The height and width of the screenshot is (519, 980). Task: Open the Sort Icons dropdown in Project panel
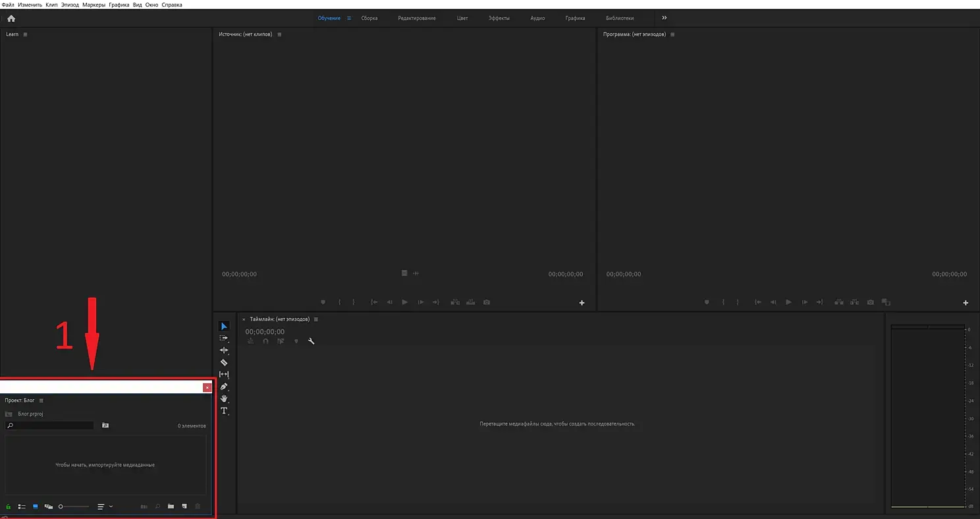[105, 506]
